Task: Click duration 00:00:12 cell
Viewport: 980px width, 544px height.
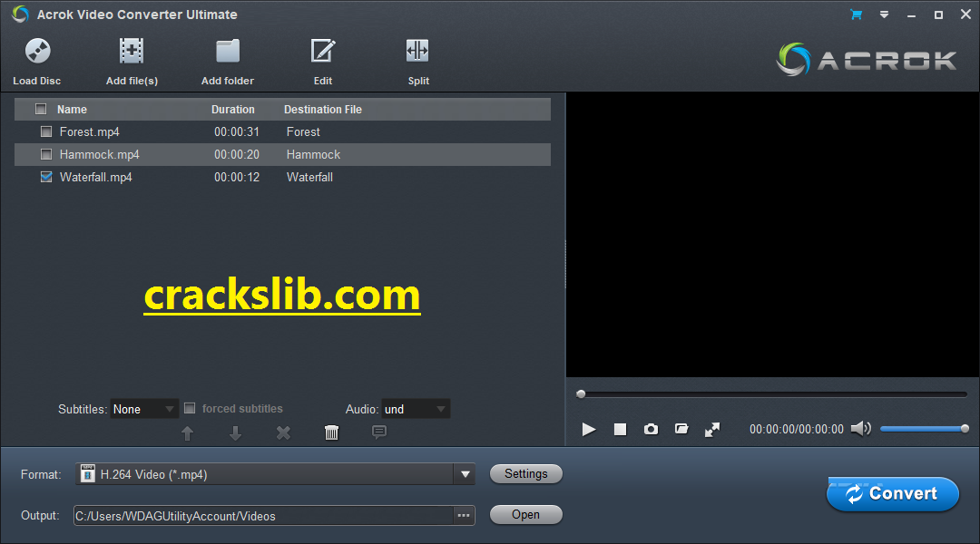Action: tap(236, 178)
